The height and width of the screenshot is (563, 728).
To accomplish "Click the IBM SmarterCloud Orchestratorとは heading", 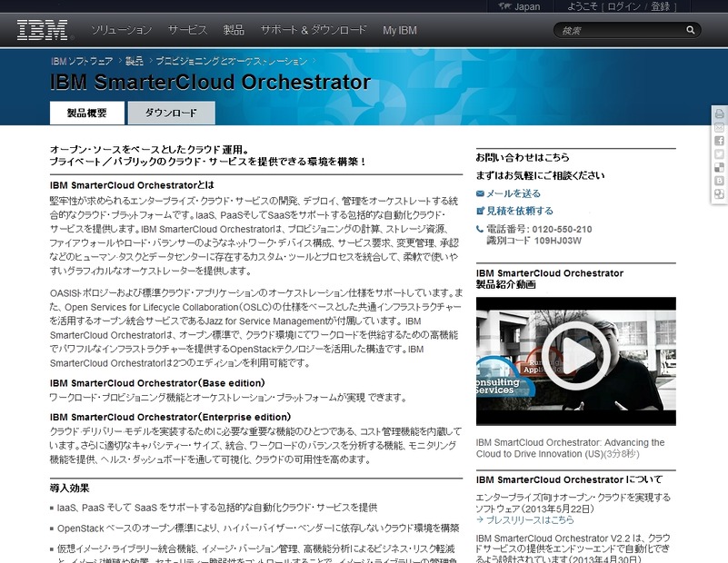I will coord(132,185).
